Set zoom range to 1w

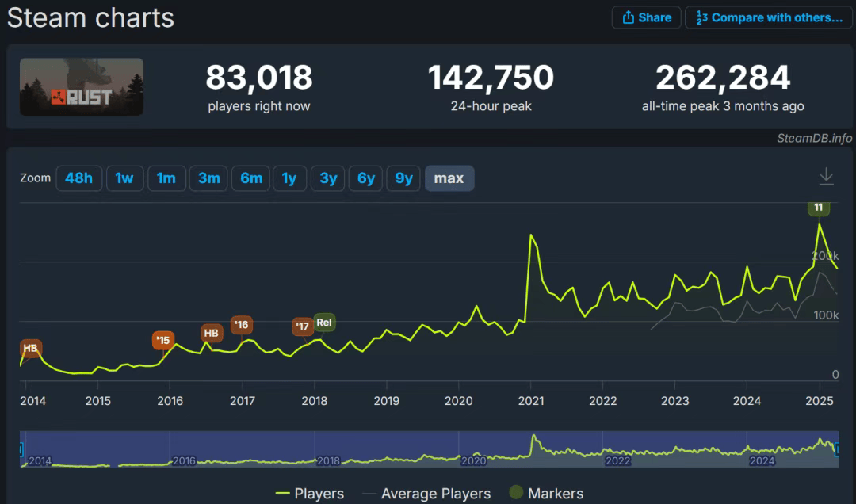tap(124, 178)
